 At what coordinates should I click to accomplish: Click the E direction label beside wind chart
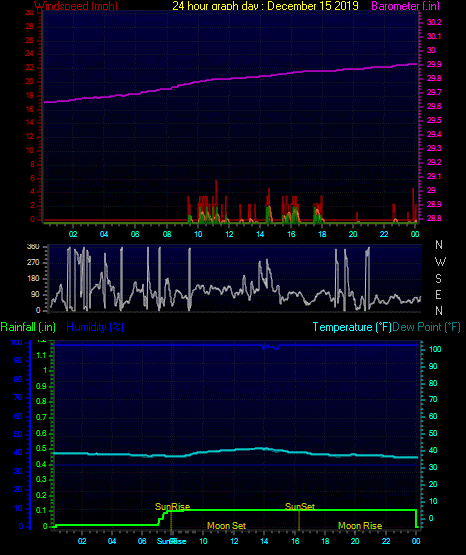438,295
